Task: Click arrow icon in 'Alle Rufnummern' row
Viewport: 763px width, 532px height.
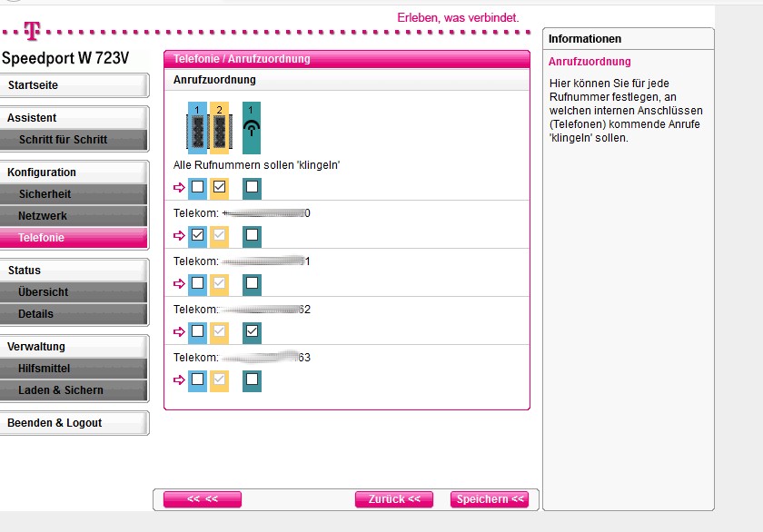Action: click(x=179, y=187)
